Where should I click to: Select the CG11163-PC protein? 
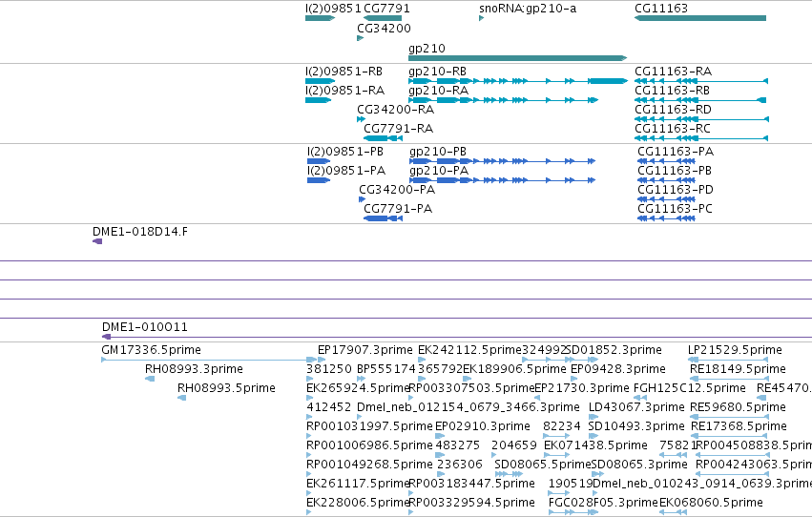click(666, 218)
